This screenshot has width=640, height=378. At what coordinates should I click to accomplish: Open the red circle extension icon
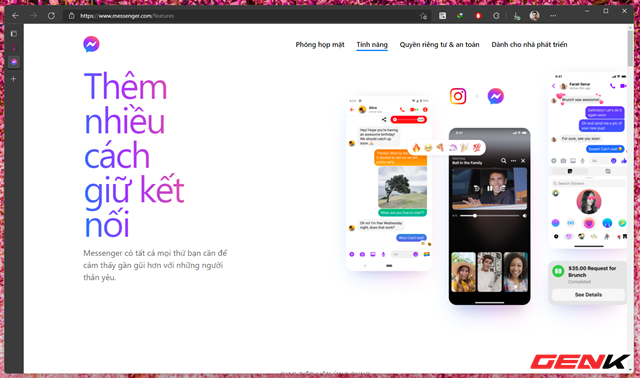478,16
